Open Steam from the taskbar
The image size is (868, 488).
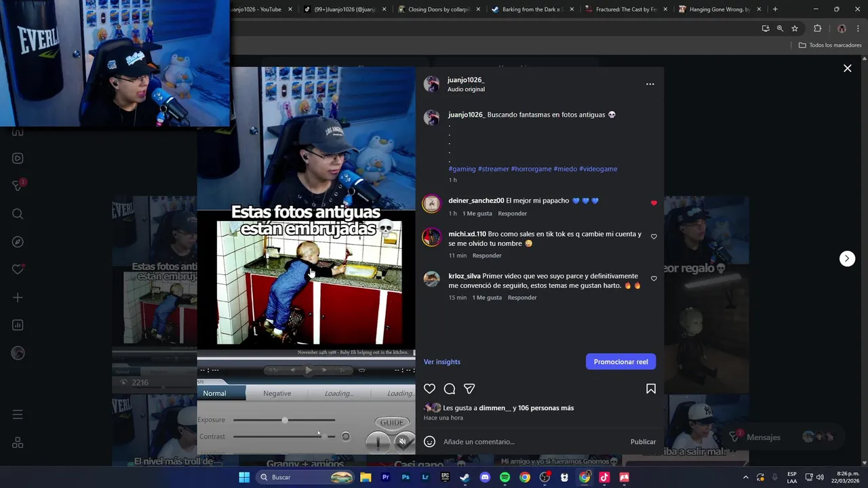[x=465, y=477]
